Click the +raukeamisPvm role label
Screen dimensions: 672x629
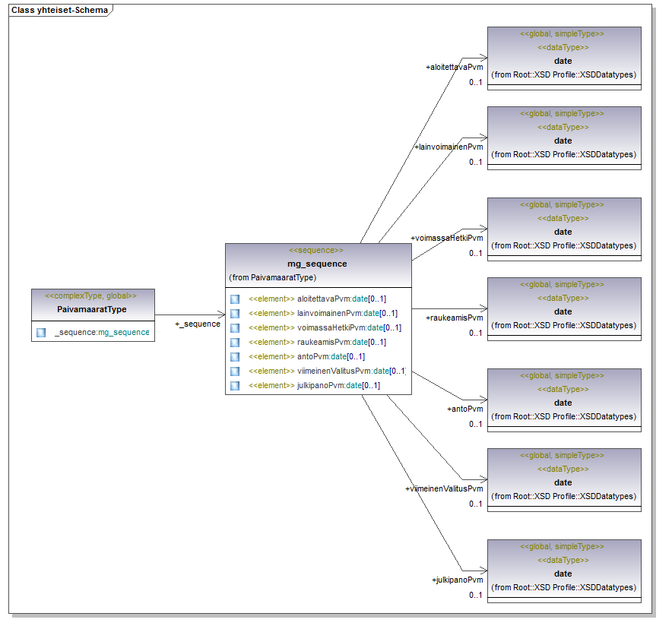click(454, 318)
